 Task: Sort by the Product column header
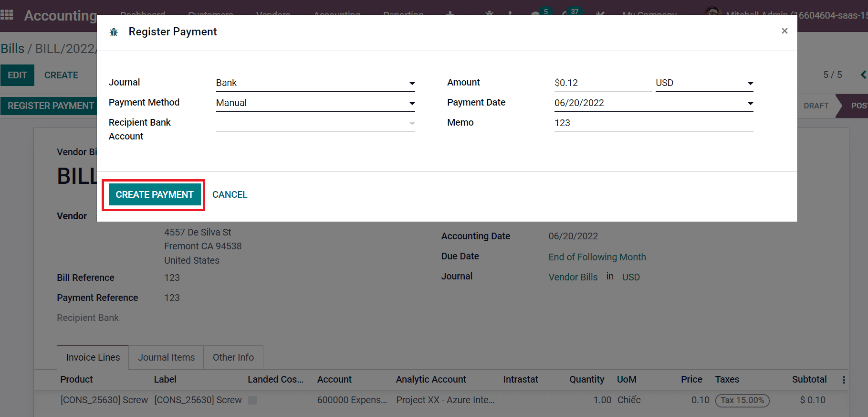[x=76, y=379]
